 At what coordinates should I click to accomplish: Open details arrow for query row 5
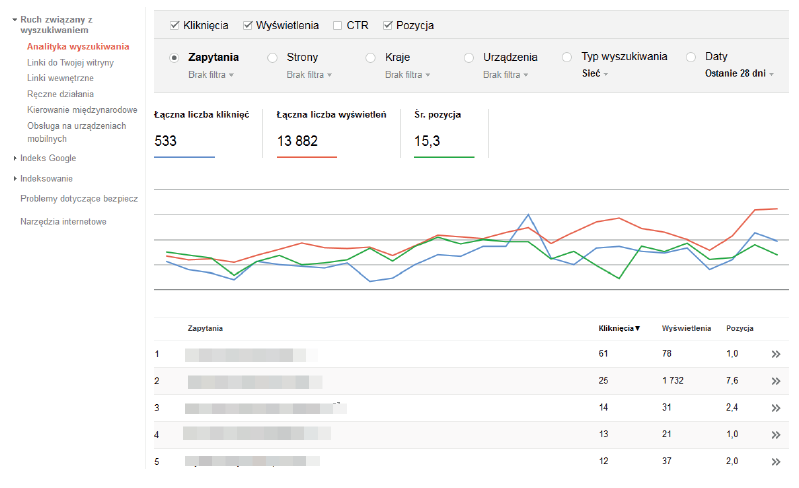point(775,462)
